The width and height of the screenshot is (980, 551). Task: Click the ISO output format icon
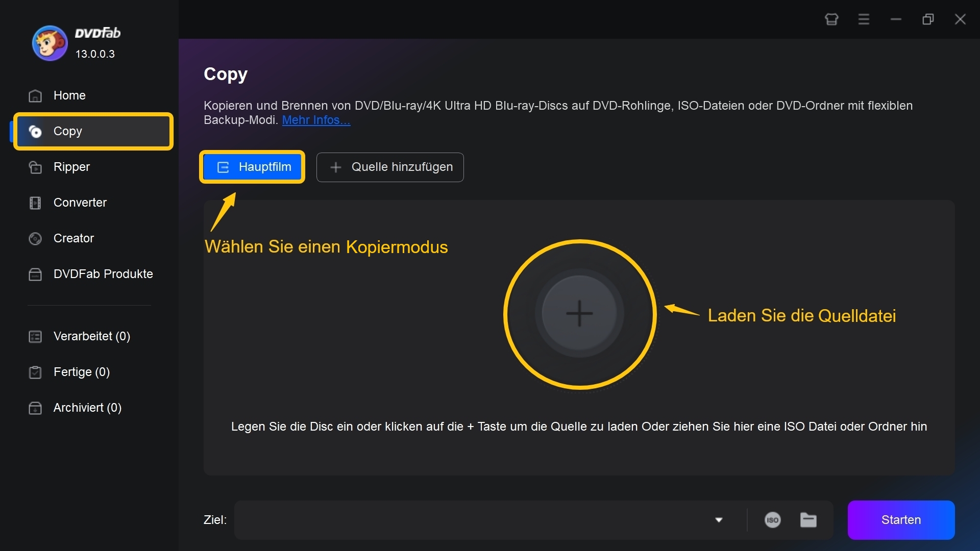click(773, 518)
